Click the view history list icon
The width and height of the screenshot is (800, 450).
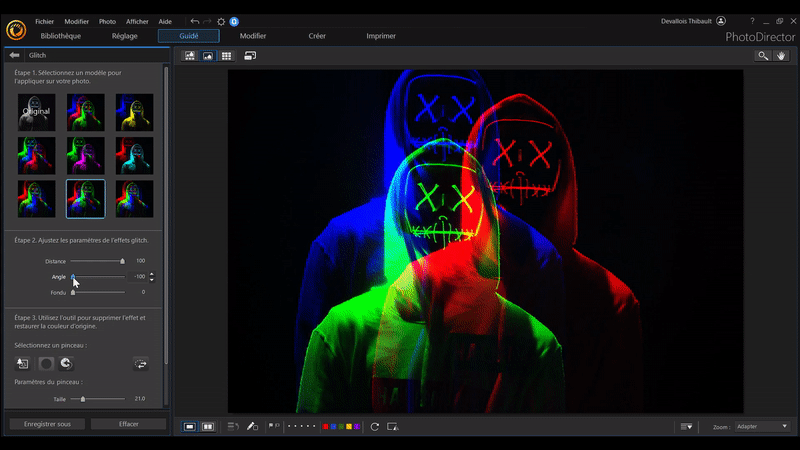pyautogui.click(x=233, y=427)
